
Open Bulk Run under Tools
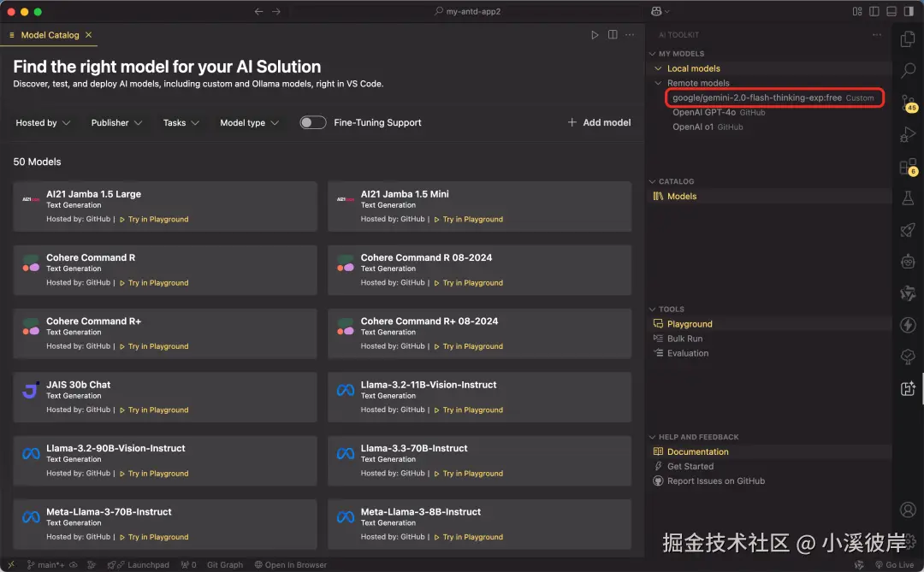click(x=769, y=339)
